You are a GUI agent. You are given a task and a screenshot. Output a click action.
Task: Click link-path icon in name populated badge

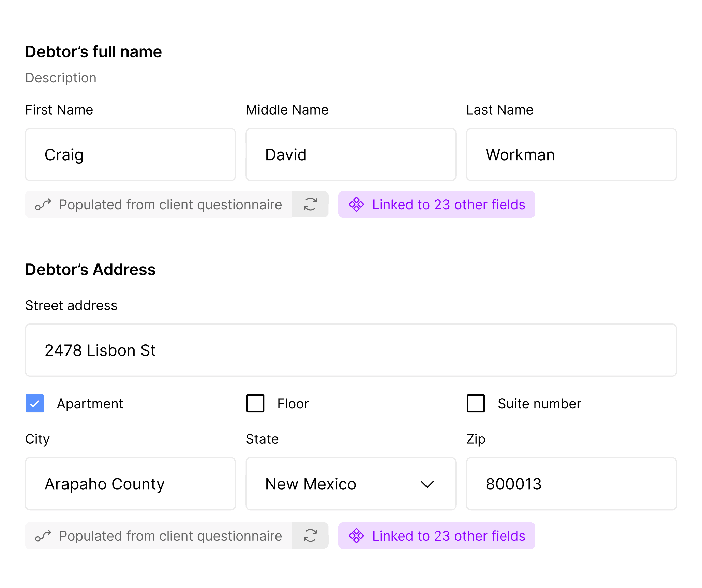coord(43,205)
